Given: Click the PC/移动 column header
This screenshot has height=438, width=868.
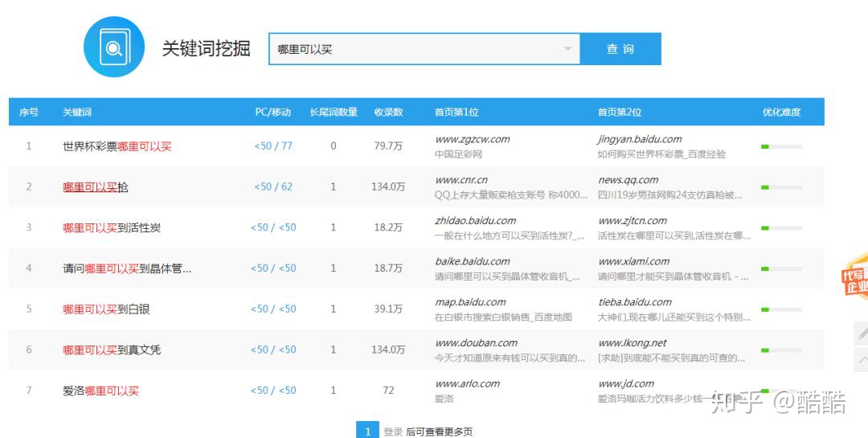Looking at the screenshot, I should [273, 112].
